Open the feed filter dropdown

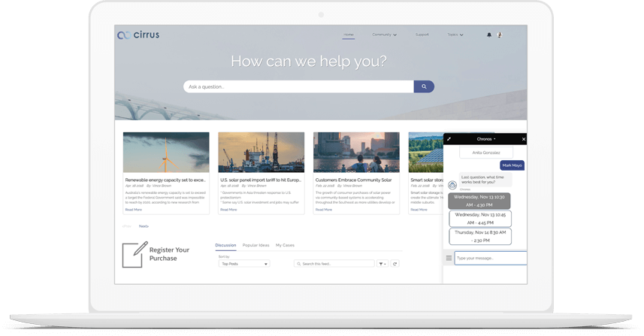[x=382, y=264]
